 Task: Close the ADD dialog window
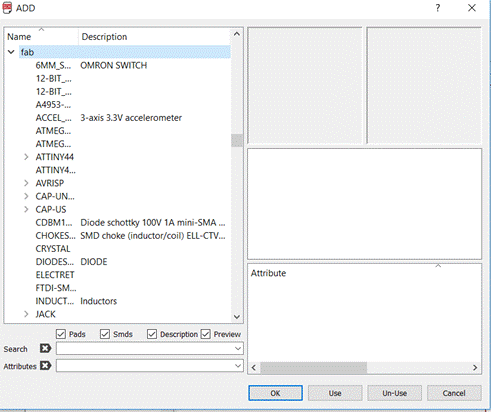click(472, 8)
